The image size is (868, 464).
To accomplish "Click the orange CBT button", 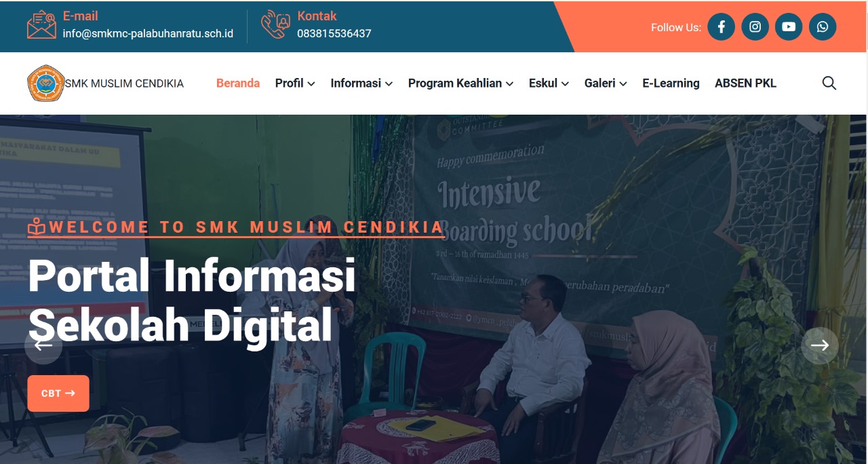I will tap(58, 393).
